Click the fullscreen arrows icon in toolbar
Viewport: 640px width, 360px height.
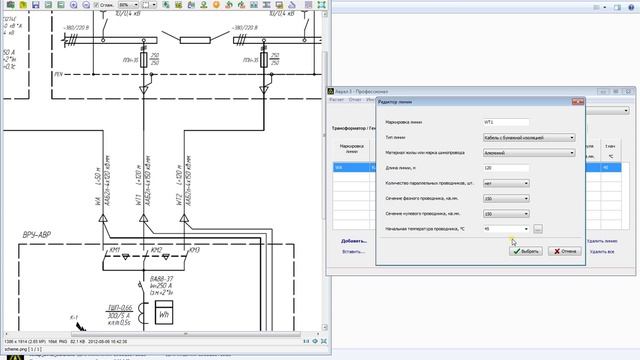click(322, 4)
